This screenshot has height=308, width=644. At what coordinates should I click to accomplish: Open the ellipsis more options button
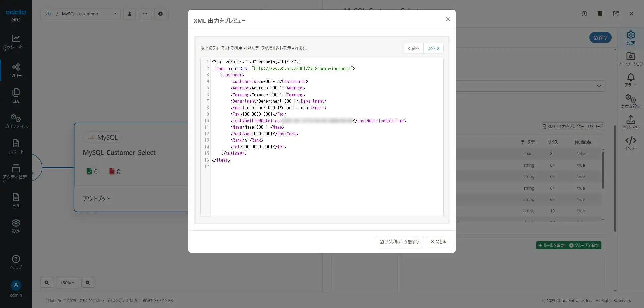tap(145, 14)
